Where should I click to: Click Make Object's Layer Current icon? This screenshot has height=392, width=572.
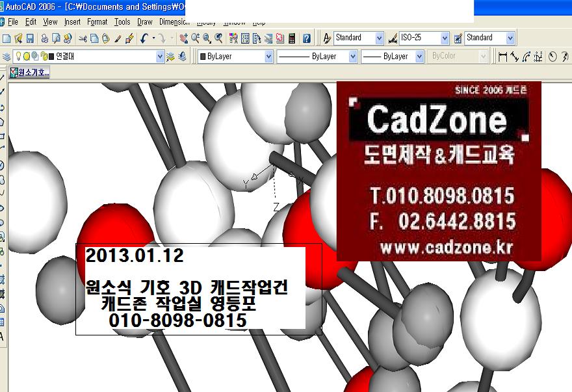pyautogui.click(x=171, y=57)
